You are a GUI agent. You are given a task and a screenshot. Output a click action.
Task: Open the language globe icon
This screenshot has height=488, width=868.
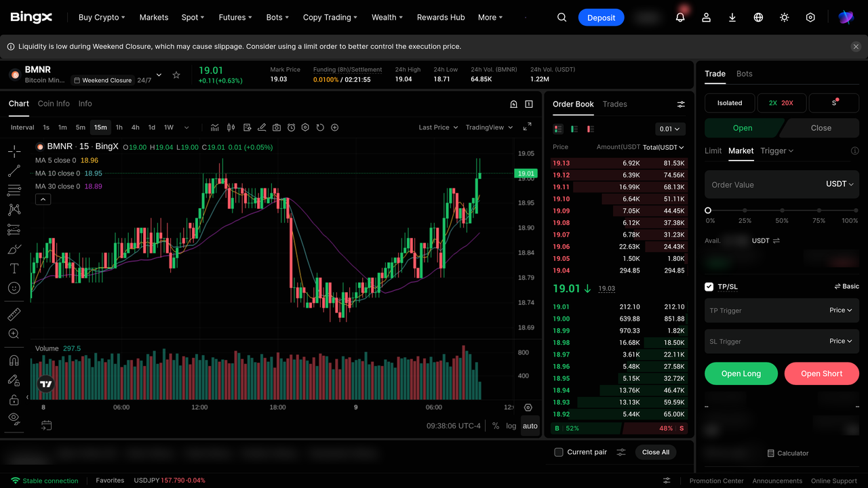[758, 18]
